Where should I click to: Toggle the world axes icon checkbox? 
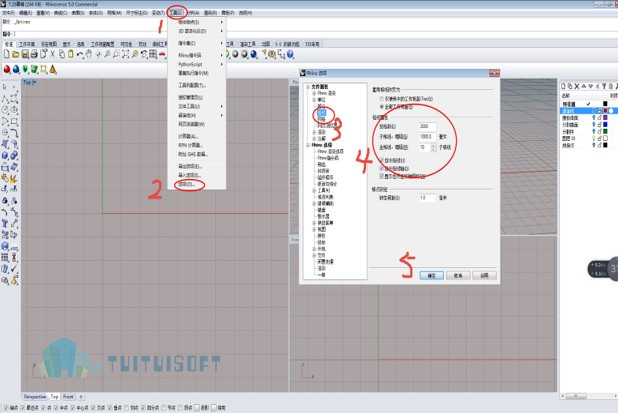382,176
